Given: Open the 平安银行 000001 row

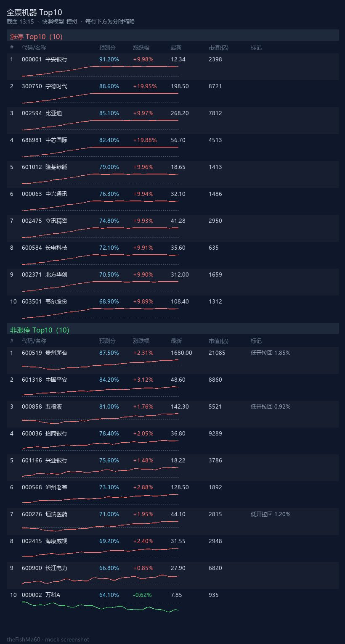Looking at the screenshot, I should (x=172, y=67).
